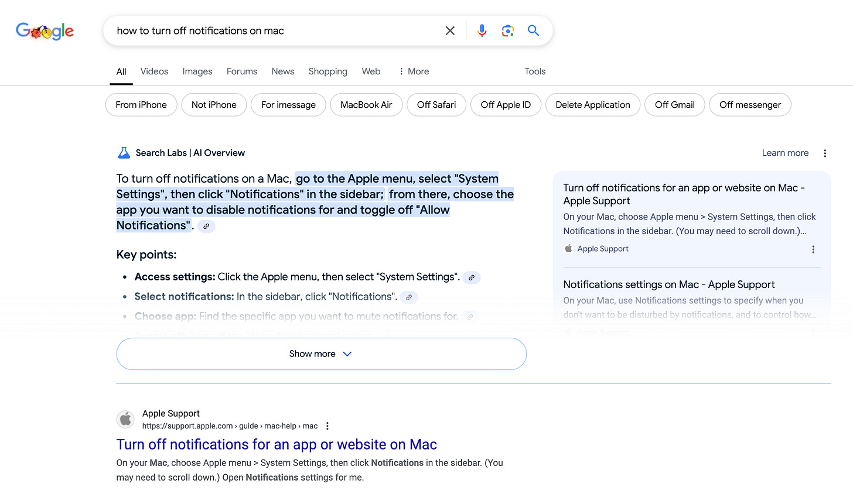Select the 'Off messenger' suggestion chip
853x504 pixels.
tap(750, 105)
